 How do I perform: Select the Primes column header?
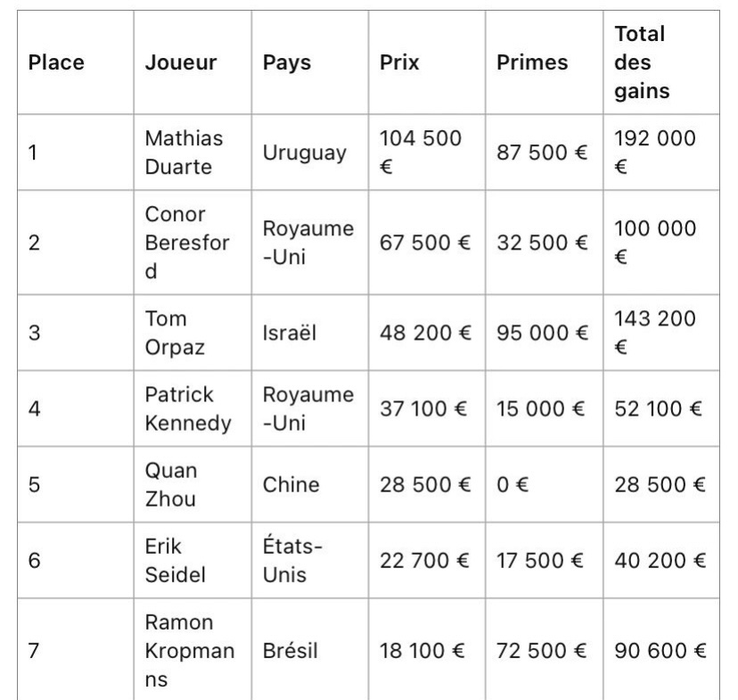click(x=532, y=63)
